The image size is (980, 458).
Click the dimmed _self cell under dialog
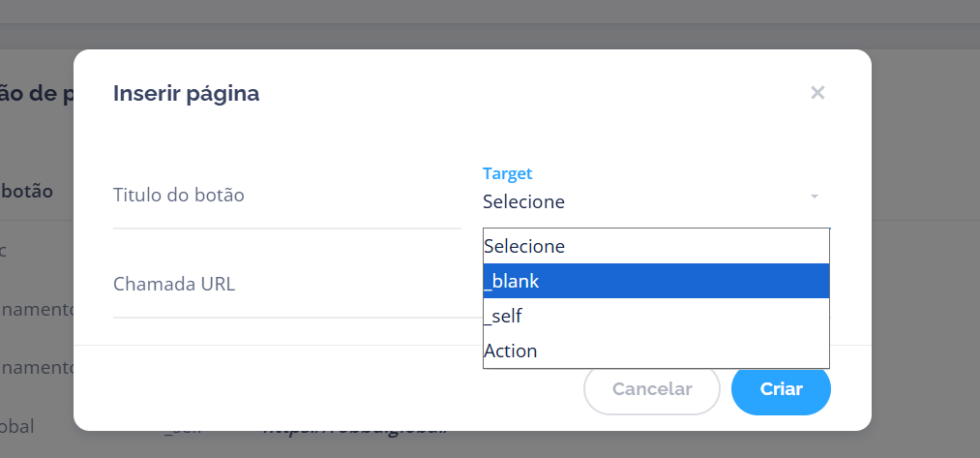point(185,433)
